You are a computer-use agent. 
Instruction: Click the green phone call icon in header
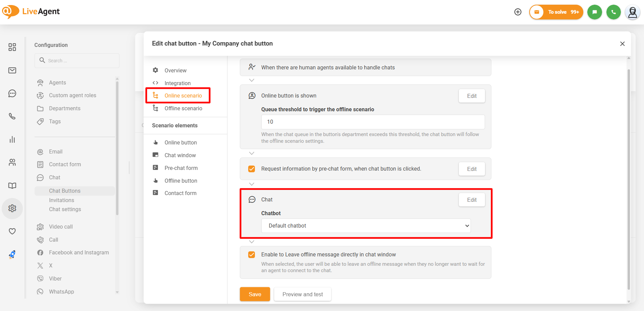click(x=613, y=12)
